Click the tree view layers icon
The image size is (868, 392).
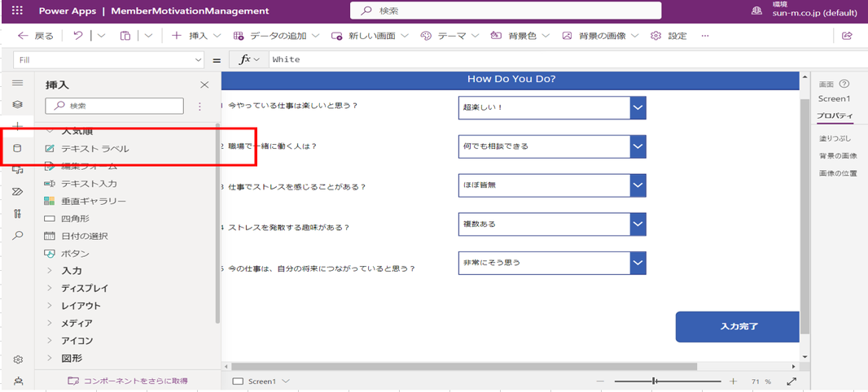(x=17, y=105)
